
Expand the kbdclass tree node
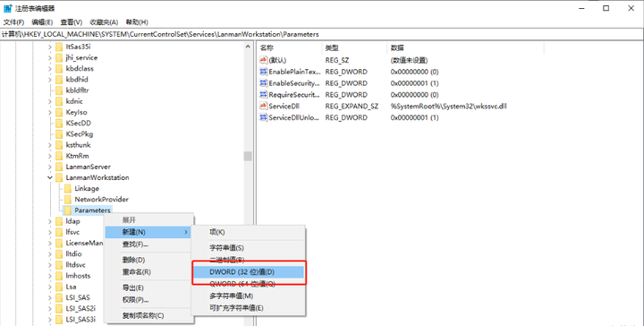point(50,69)
